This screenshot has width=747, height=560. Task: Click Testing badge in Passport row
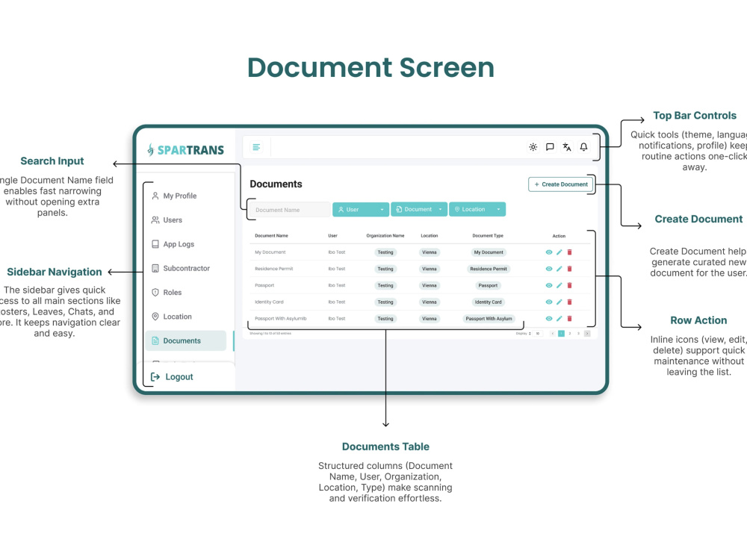(x=385, y=285)
